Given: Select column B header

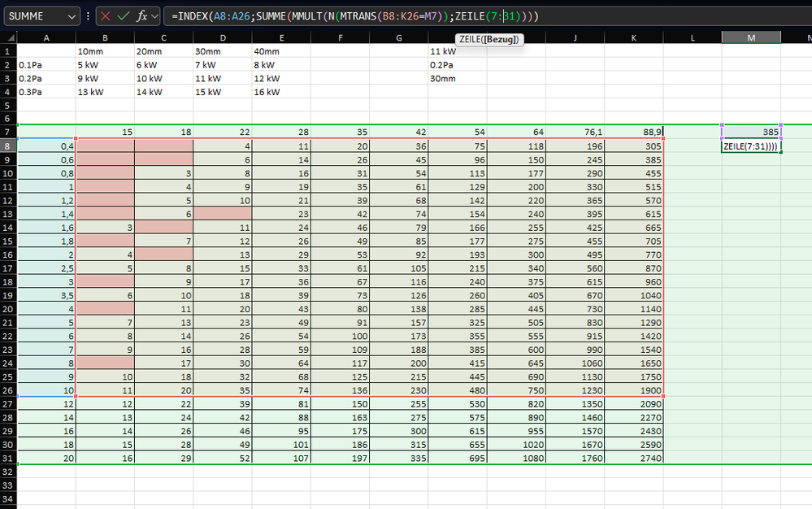Looking at the screenshot, I should click(105, 37).
